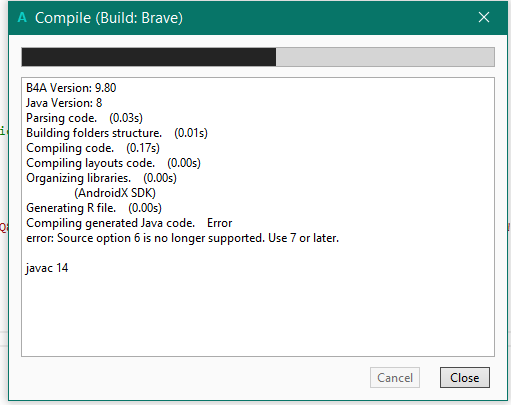Select the 'B4A Version: 9.80' log line
This screenshot has height=405, width=511.
(x=71, y=88)
